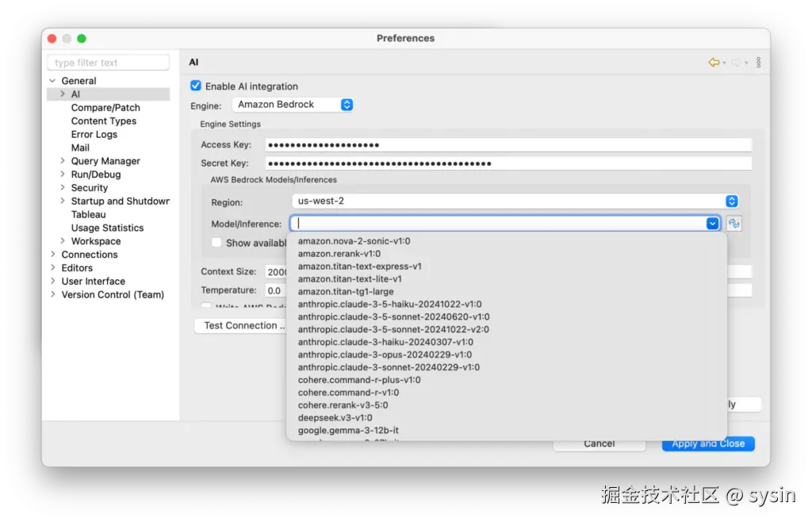Open dropdown arrow beside back arrow

click(724, 63)
